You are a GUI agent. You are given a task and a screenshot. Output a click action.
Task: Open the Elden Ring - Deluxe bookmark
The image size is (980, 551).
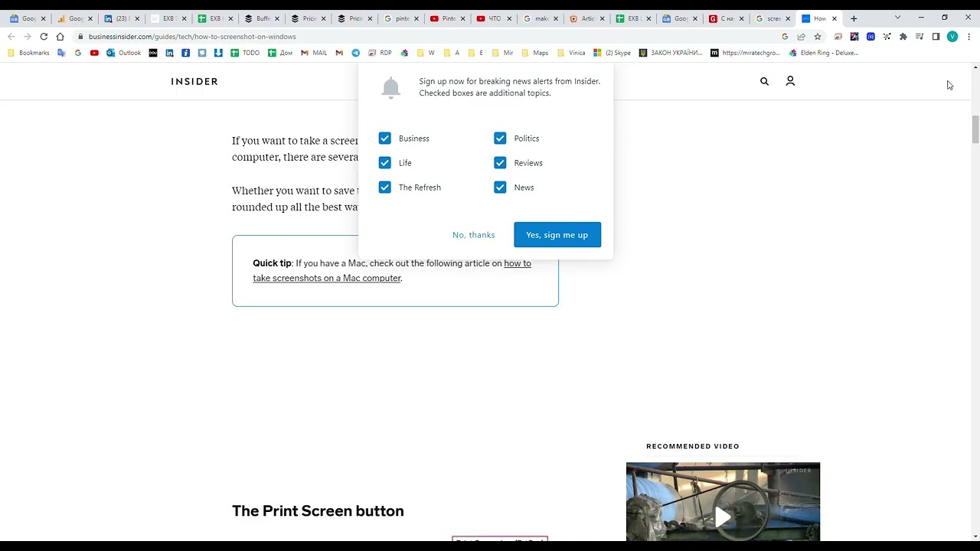tap(824, 53)
